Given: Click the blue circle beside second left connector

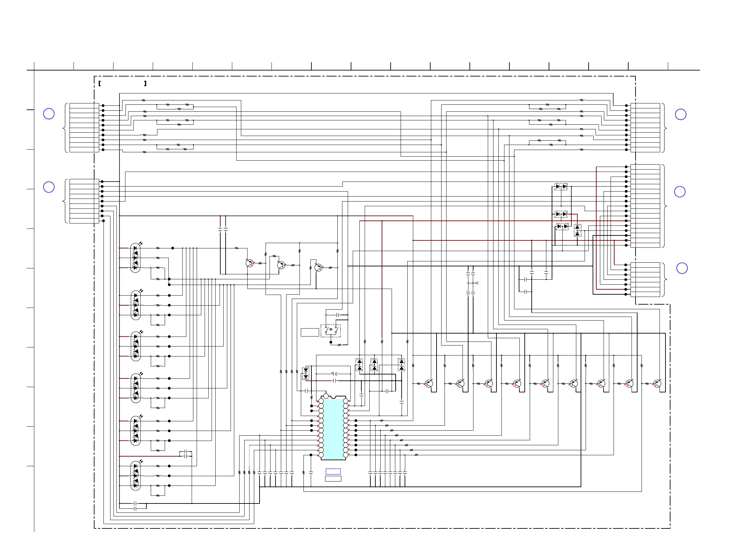Looking at the screenshot, I should point(49,187).
